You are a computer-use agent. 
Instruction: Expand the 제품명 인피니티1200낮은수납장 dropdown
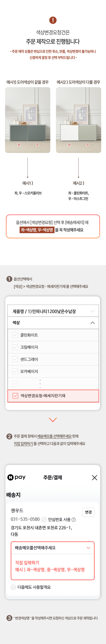53,311
